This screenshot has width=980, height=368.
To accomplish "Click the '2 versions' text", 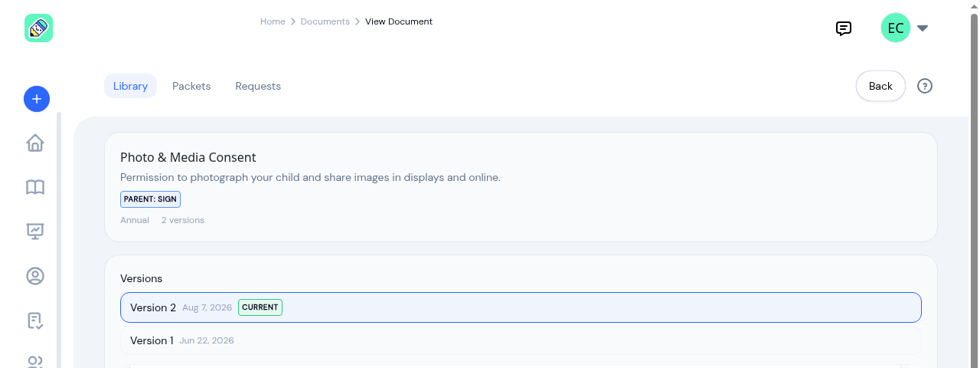I will coord(183,220).
